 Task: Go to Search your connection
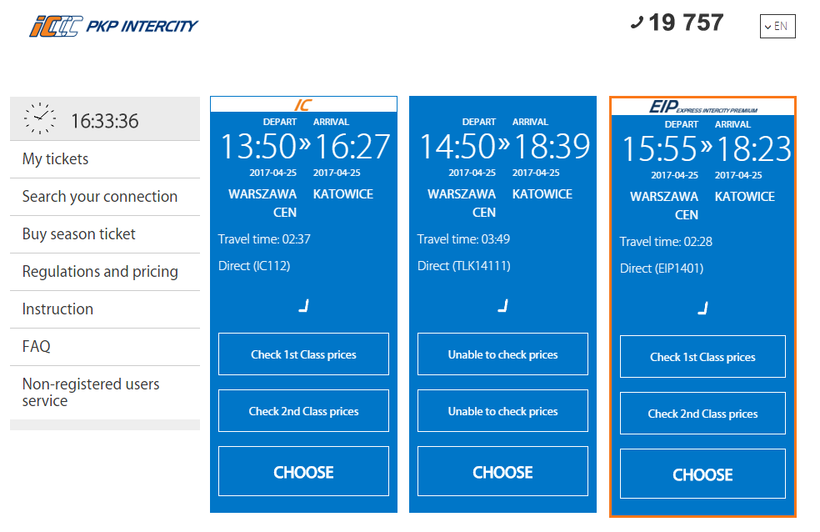[100, 196]
